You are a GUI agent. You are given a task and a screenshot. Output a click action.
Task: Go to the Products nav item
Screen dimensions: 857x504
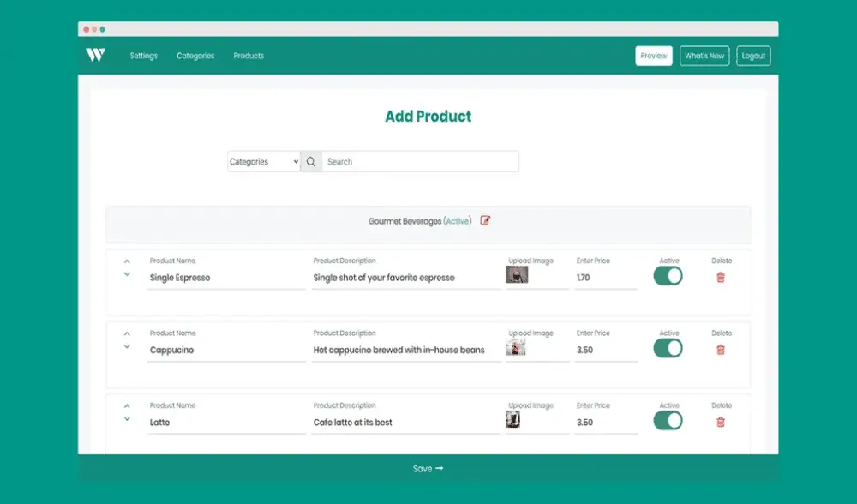[x=249, y=56]
